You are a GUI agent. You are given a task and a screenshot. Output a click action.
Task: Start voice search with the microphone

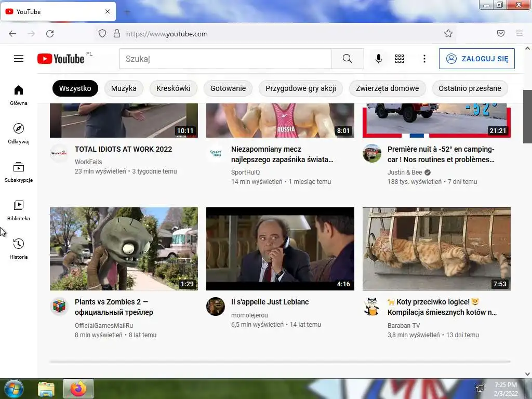click(379, 59)
